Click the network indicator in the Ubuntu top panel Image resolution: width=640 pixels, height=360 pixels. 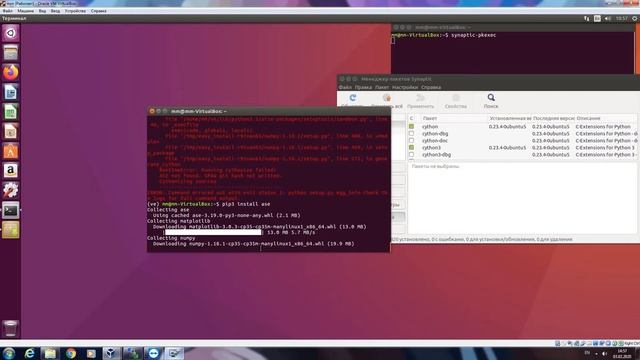[x=587, y=18]
